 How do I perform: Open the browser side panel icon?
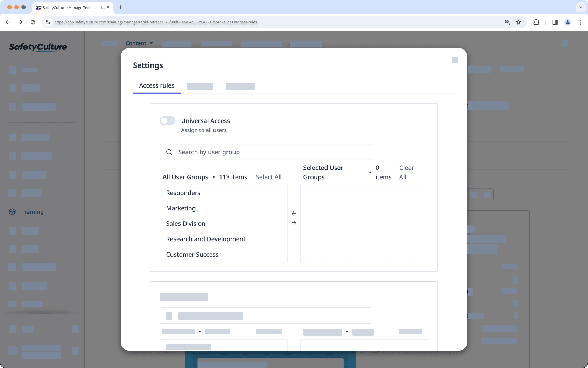click(555, 22)
